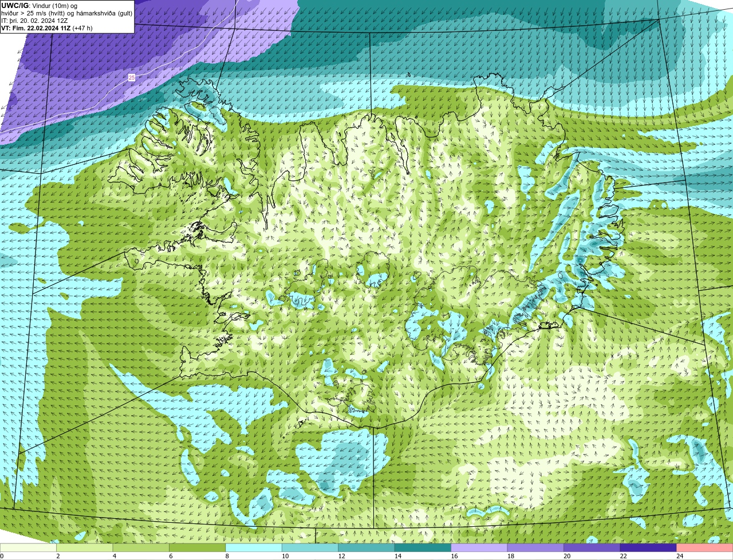Click the legend scale value '8'
The width and height of the screenshot is (733, 560).
(x=227, y=555)
